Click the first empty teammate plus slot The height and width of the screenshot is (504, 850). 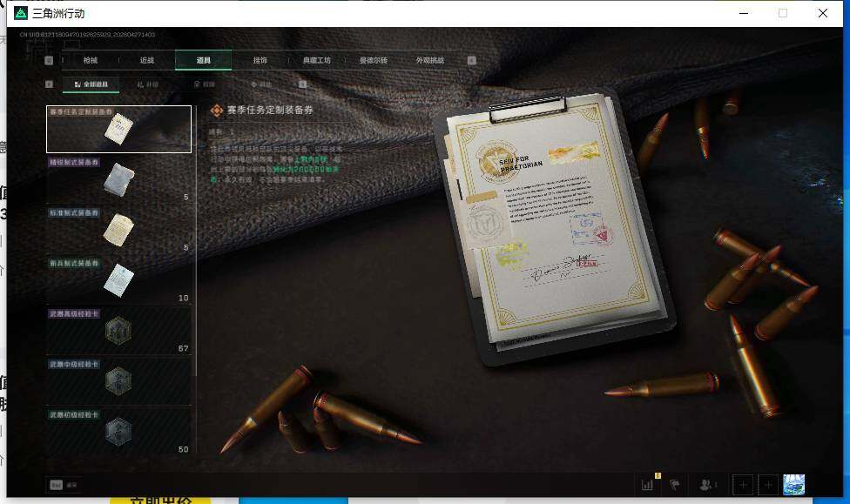[743, 485]
